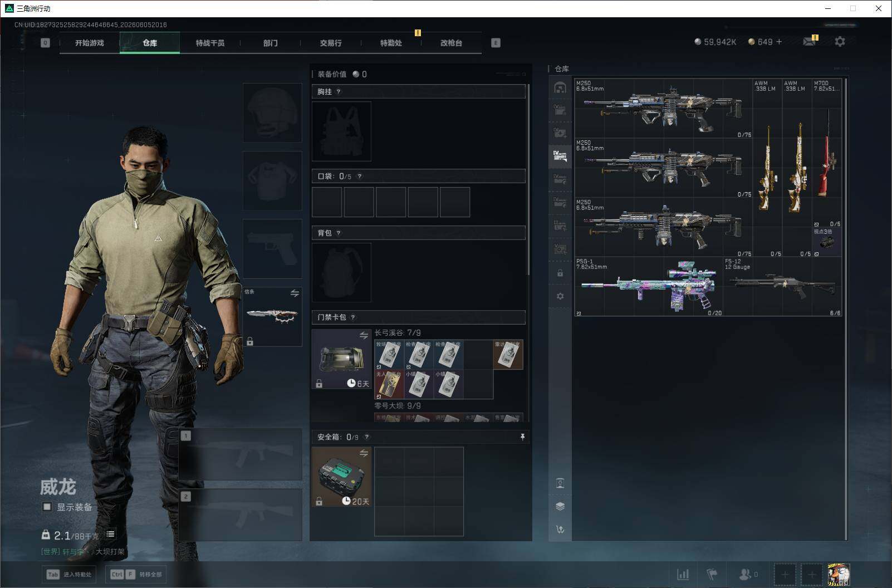Open the statistics bar chart icon
892x588 pixels.
point(683,574)
